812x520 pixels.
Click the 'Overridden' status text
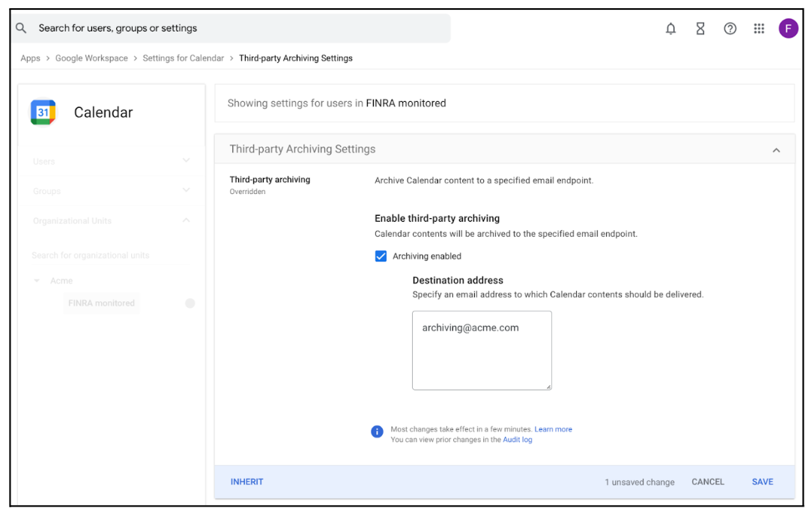[x=247, y=192]
